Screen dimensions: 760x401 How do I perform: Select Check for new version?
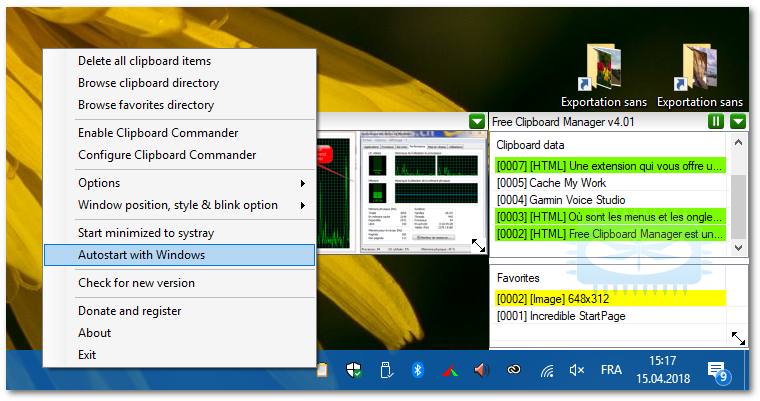coord(180,283)
